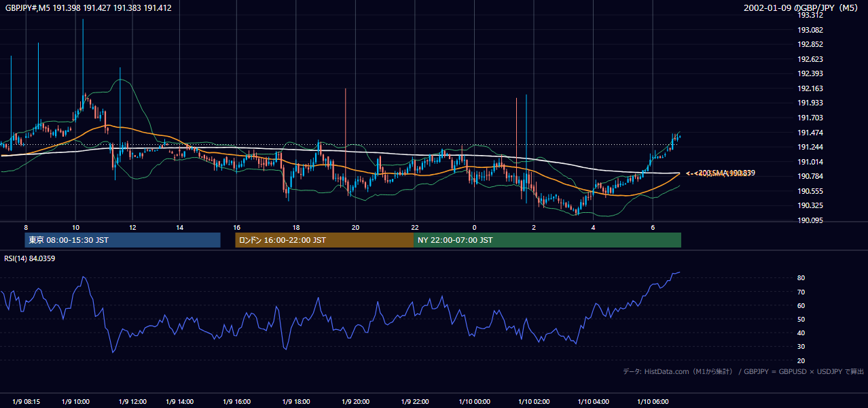
Task: Click the RSI scale value 80
Action: [x=801, y=278]
